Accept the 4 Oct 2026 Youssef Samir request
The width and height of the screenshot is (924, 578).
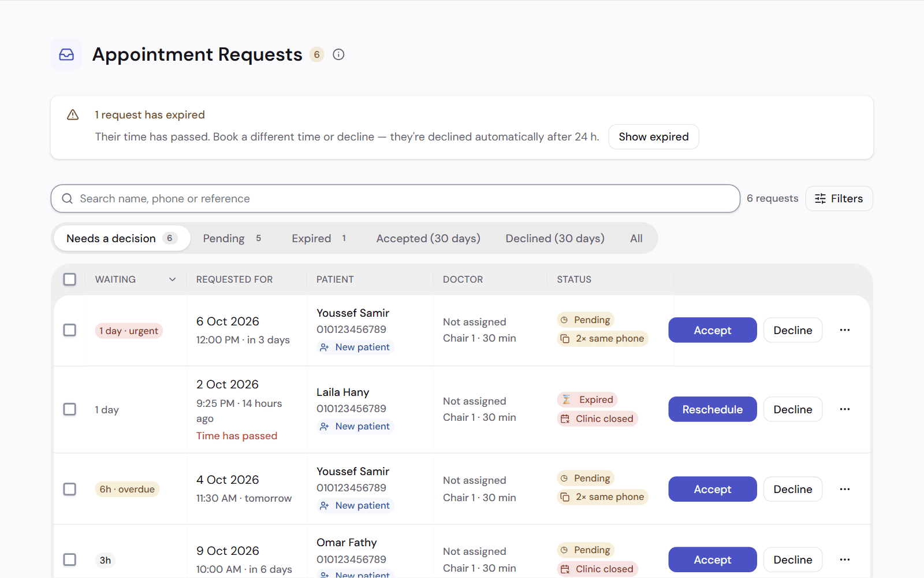coord(713,489)
